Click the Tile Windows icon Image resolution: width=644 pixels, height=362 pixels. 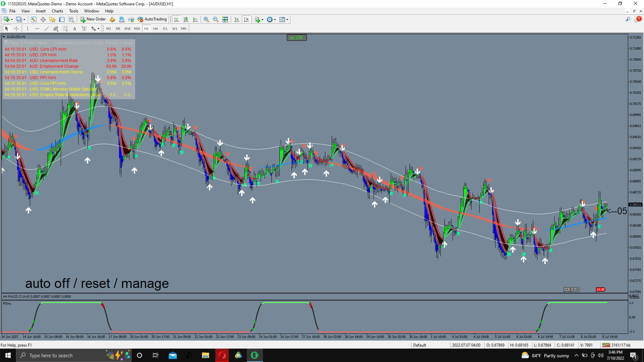pyautogui.click(x=225, y=19)
